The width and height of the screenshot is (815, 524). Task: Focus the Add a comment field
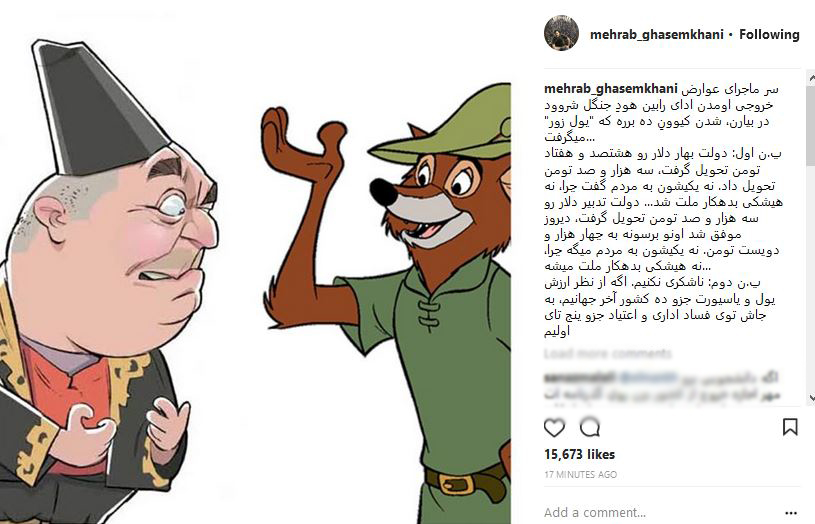coord(660,513)
